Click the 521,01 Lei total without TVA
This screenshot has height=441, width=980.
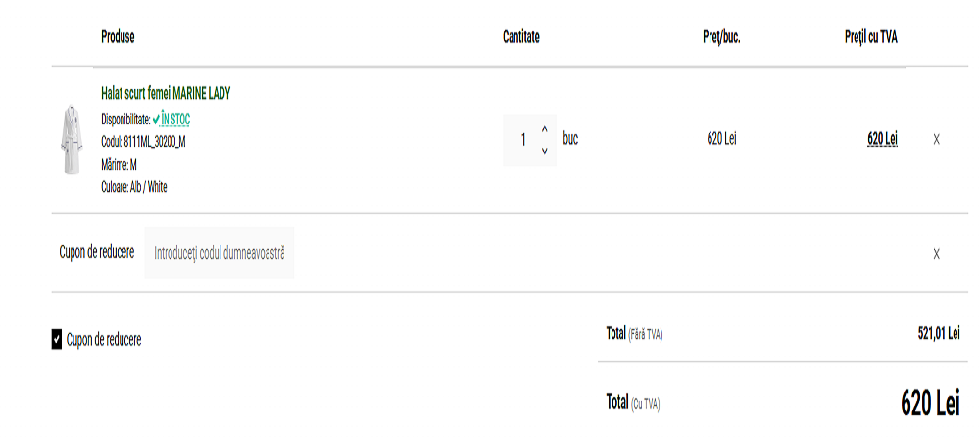click(938, 333)
